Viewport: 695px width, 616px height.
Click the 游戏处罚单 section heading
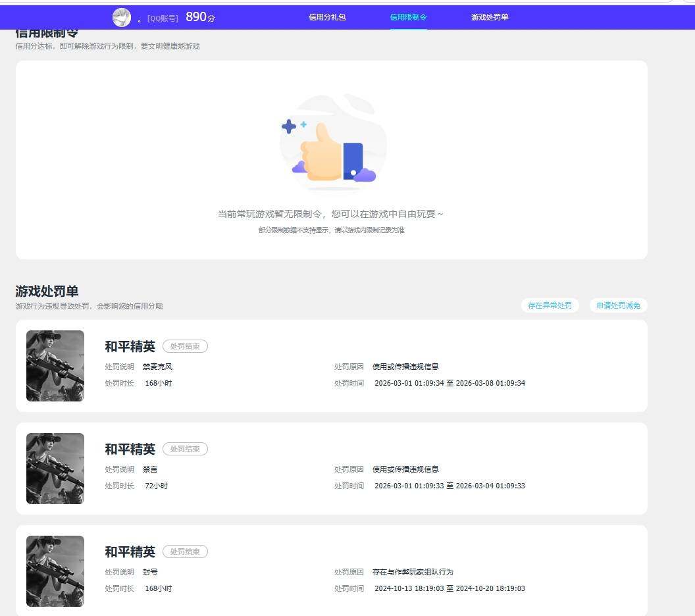pos(47,291)
